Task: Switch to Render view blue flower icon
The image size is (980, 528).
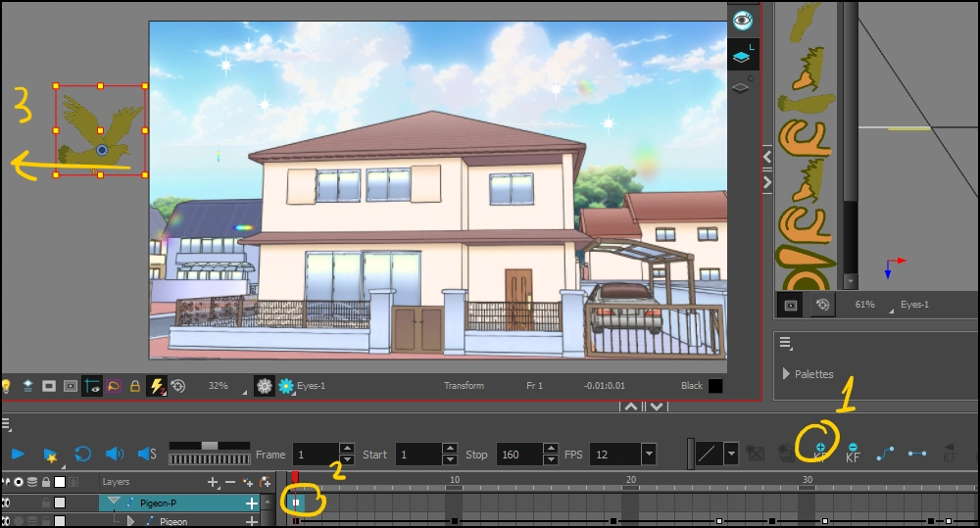Action: [285, 386]
